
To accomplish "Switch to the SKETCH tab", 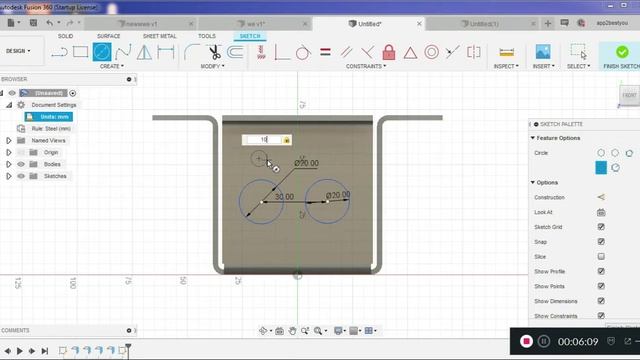I will tap(250, 36).
